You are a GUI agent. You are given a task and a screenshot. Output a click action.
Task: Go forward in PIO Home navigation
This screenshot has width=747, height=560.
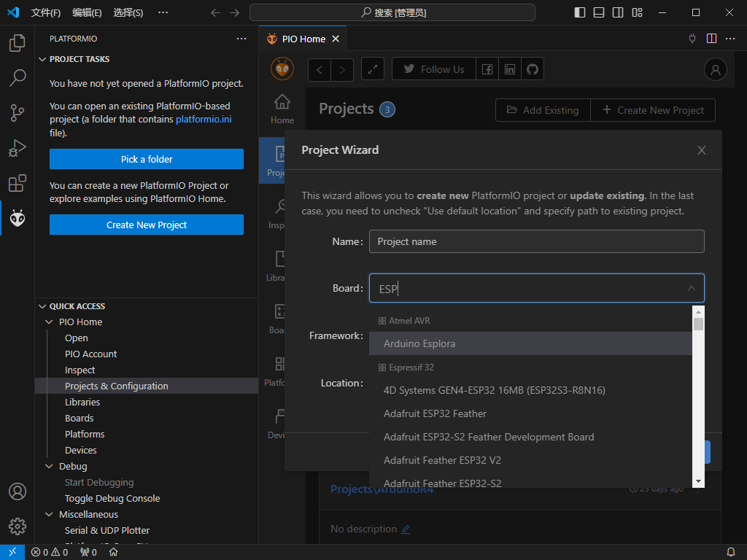tap(342, 70)
